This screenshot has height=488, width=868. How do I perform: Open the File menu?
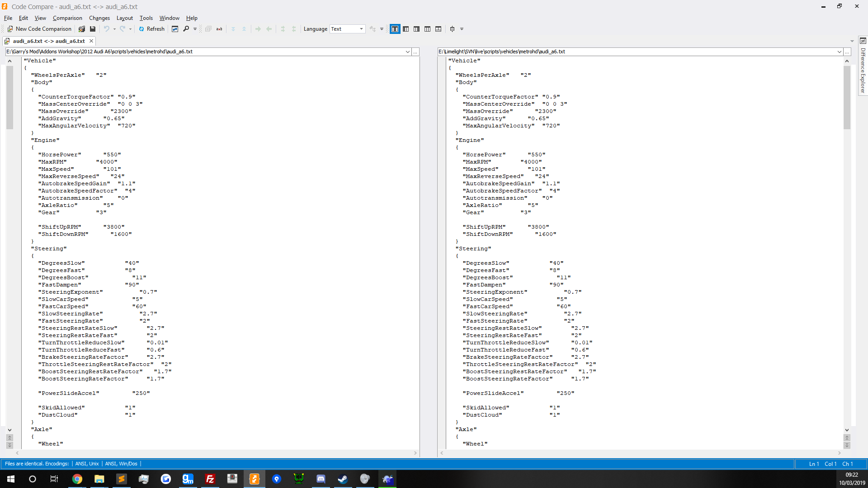point(8,18)
